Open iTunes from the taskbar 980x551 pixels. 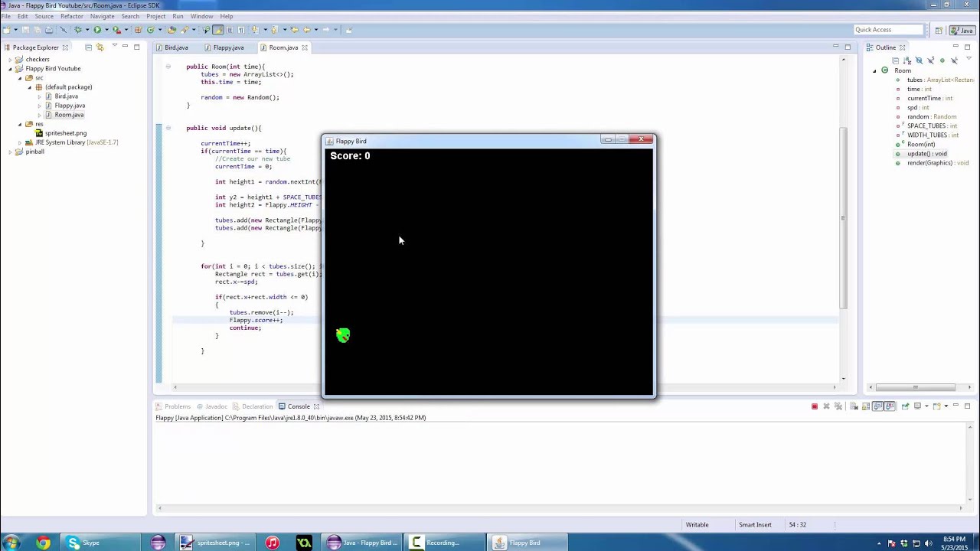(x=272, y=543)
